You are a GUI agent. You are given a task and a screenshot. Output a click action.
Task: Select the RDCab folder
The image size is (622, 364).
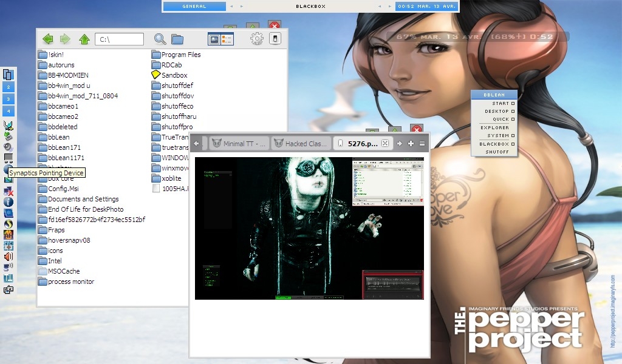tap(166, 64)
